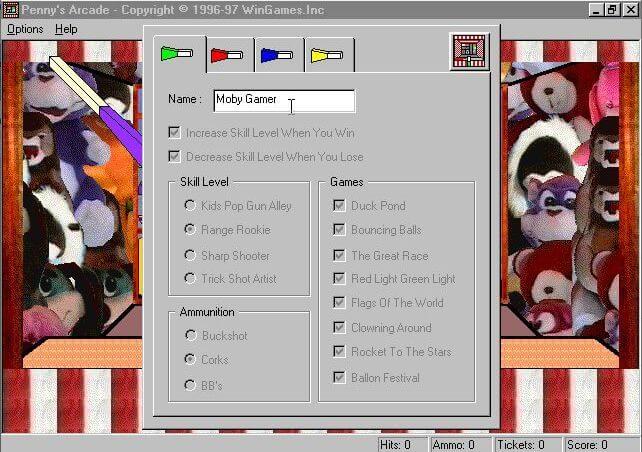Choose Trick Shot Artist skill level
The image size is (642, 452).
click(x=190, y=279)
